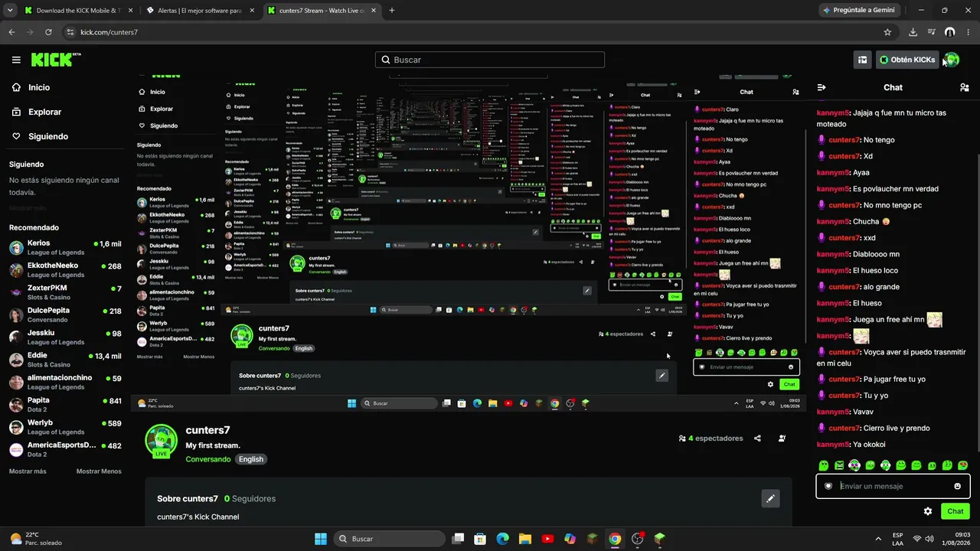The height and width of the screenshot is (551, 980).
Task: Switch to the Alertas browser tab
Action: pos(199,11)
